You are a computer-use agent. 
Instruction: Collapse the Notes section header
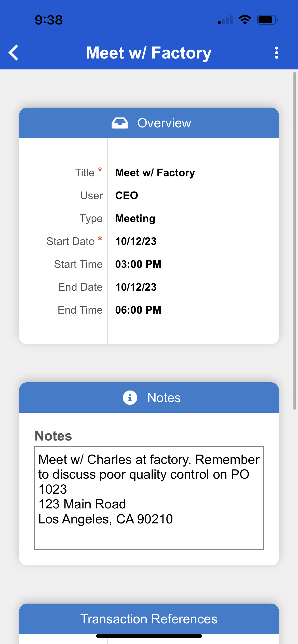pyautogui.click(x=149, y=398)
